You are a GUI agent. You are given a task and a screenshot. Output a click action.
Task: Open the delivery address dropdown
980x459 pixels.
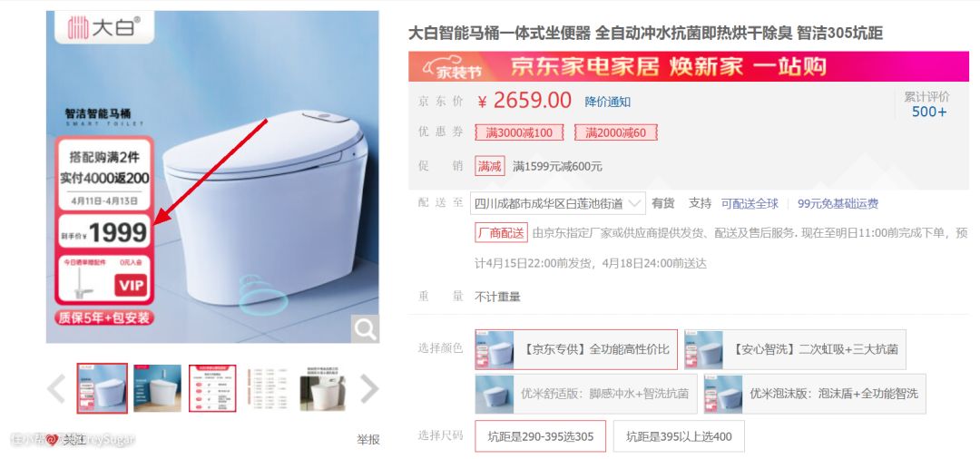pyautogui.click(x=557, y=203)
